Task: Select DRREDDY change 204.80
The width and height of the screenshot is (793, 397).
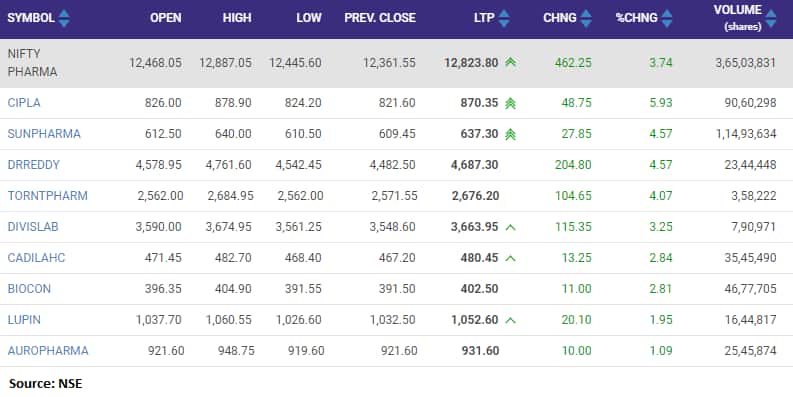Action: click(573, 165)
